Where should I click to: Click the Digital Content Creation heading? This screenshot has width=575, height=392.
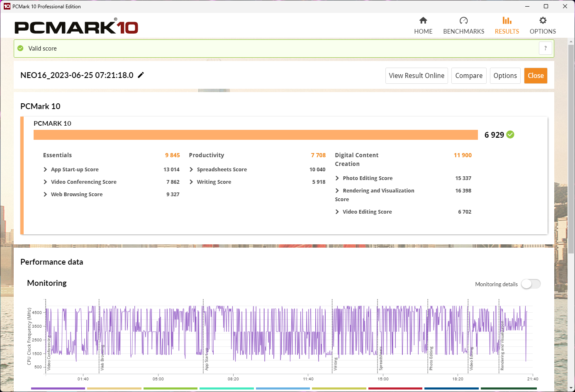pyautogui.click(x=357, y=159)
